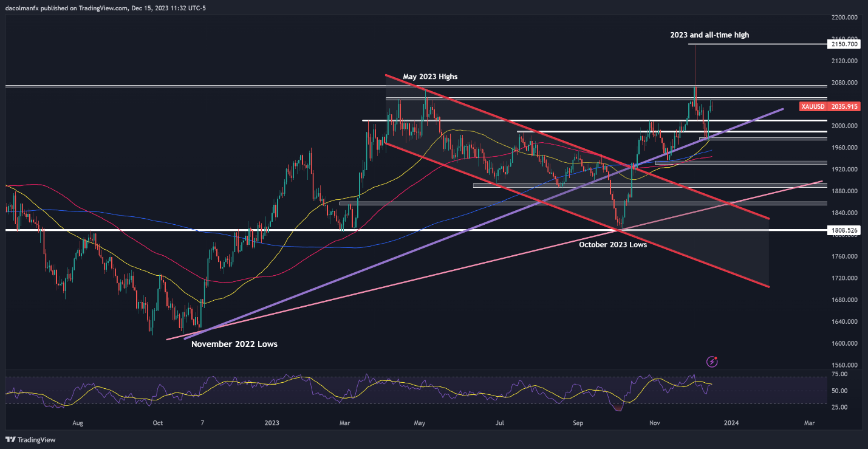Viewport: 868px width, 449px height.
Task: Click the 2200.000 price axis label
Action: coord(844,18)
